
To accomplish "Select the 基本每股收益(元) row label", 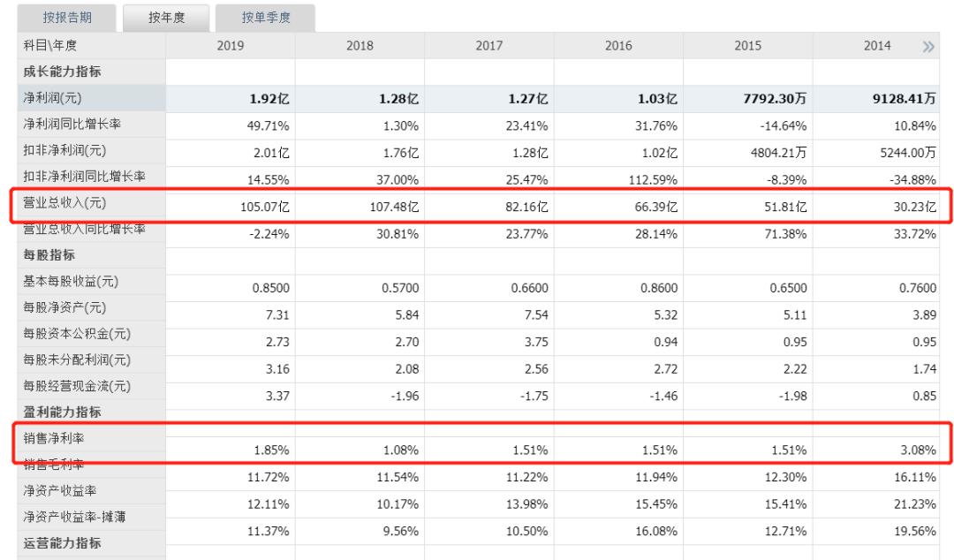I will point(71,281).
